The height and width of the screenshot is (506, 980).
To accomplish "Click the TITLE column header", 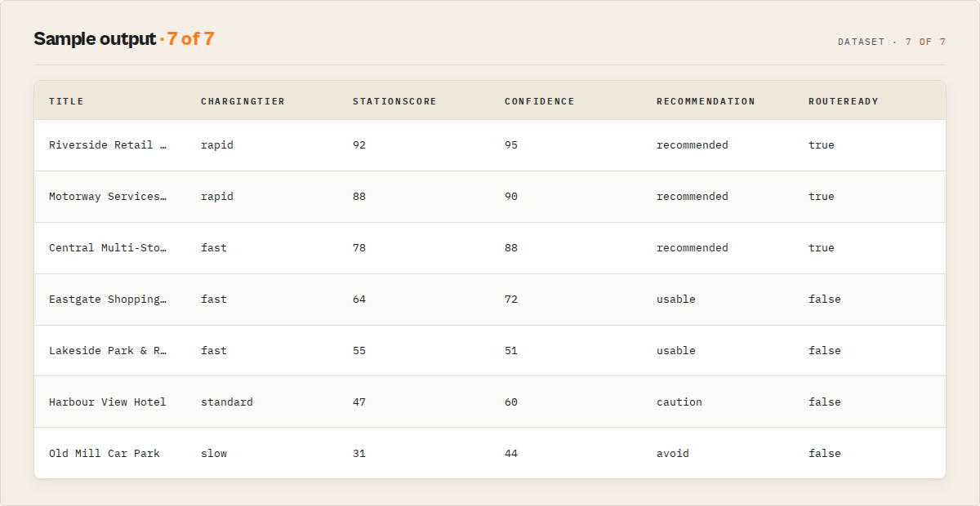I will [x=66, y=101].
